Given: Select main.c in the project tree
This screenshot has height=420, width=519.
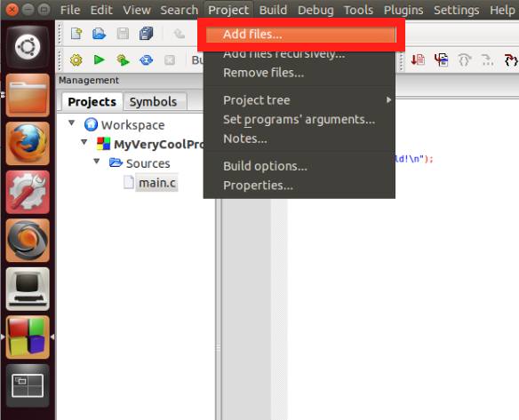Looking at the screenshot, I should [157, 183].
